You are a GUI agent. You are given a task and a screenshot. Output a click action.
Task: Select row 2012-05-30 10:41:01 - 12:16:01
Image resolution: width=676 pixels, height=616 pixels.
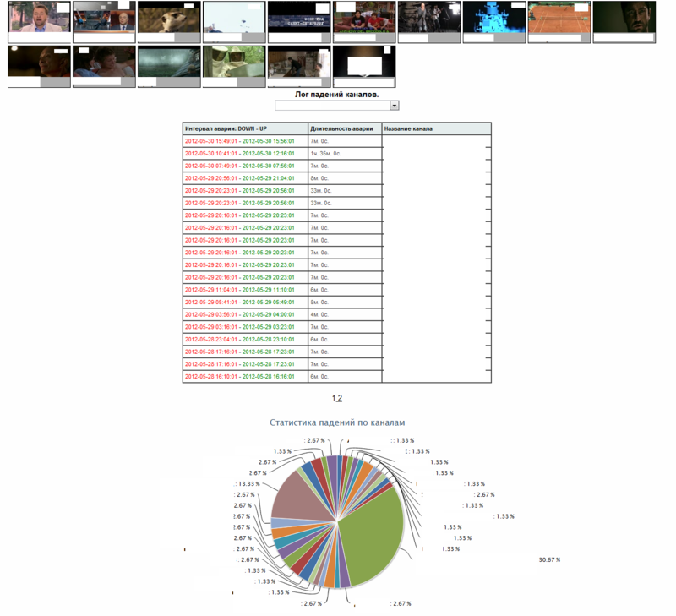tap(336, 154)
